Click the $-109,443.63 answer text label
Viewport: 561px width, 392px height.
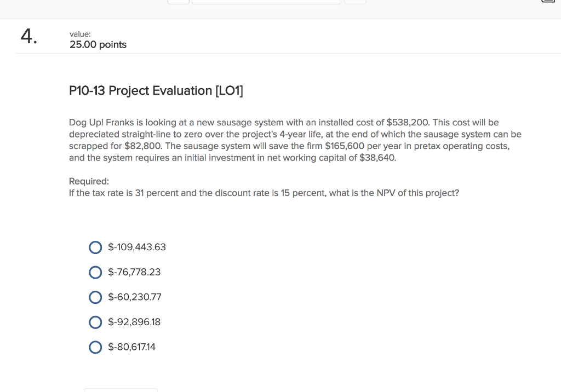pos(138,247)
